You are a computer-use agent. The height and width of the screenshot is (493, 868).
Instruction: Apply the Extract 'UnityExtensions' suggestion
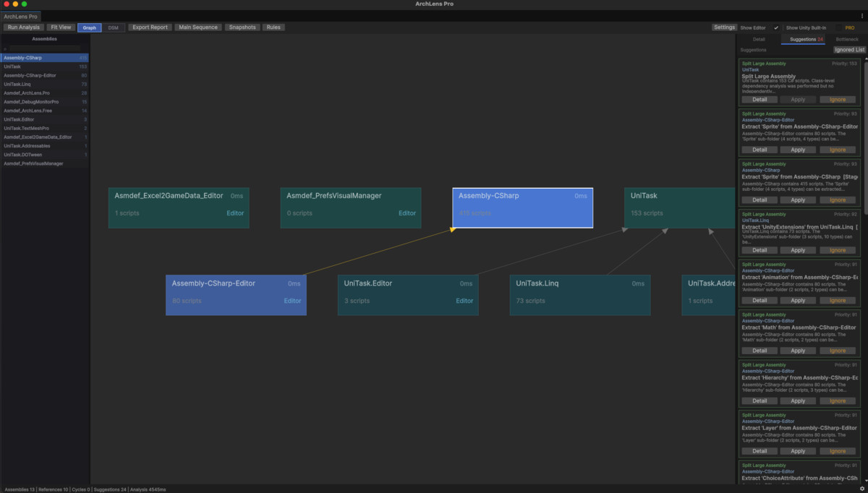point(798,250)
